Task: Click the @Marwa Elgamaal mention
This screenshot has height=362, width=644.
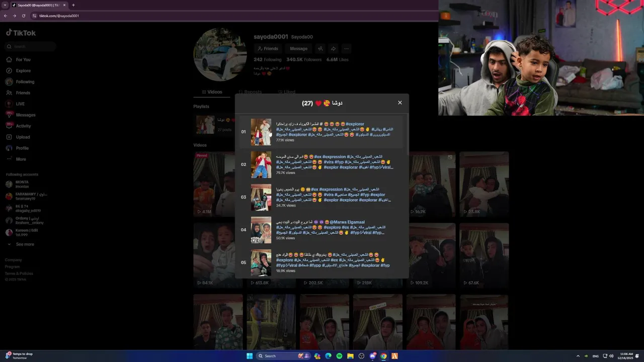Action: pyautogui.click(x=347, y=222)
